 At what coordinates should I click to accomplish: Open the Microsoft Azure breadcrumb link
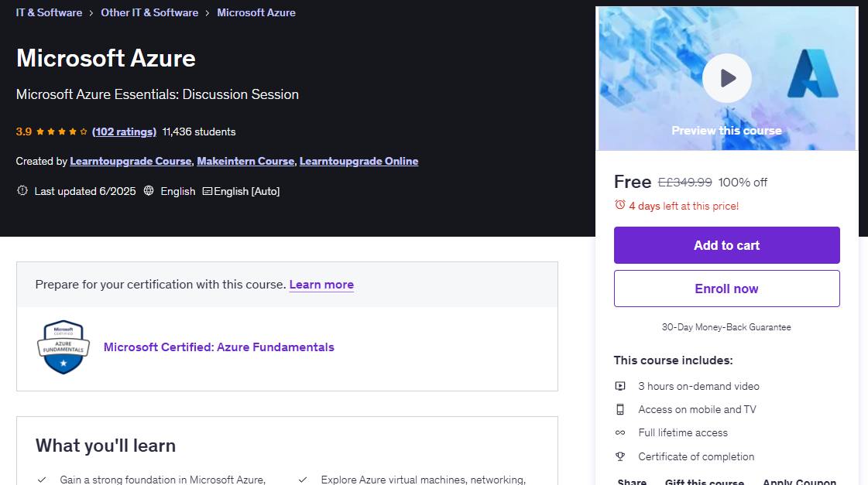pyautogui.click(x=256, y=12)
